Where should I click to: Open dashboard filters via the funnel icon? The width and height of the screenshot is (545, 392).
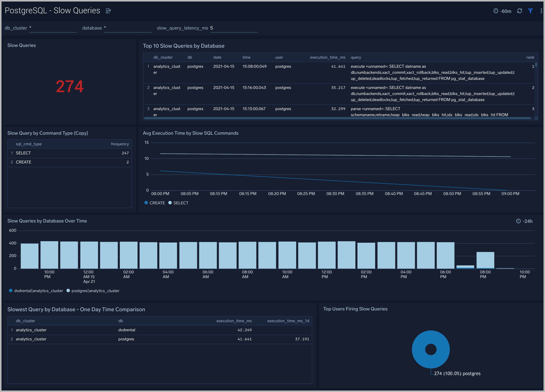(x=531, y=11)
